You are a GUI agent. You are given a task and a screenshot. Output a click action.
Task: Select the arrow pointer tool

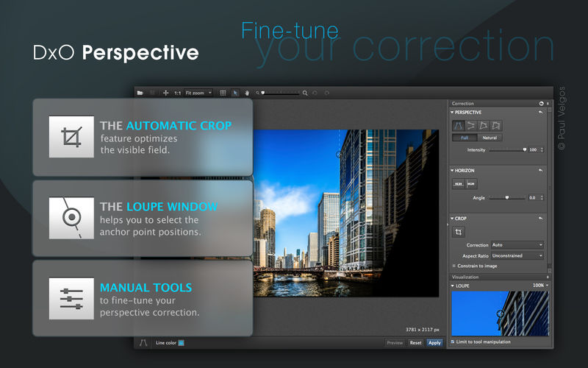tap(235, 93)
